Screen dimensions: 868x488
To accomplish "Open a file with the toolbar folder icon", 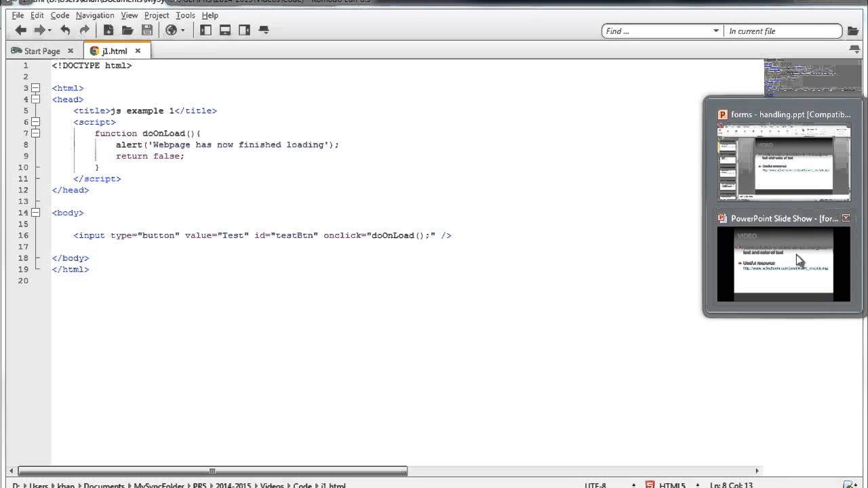I will coord(127,30).
